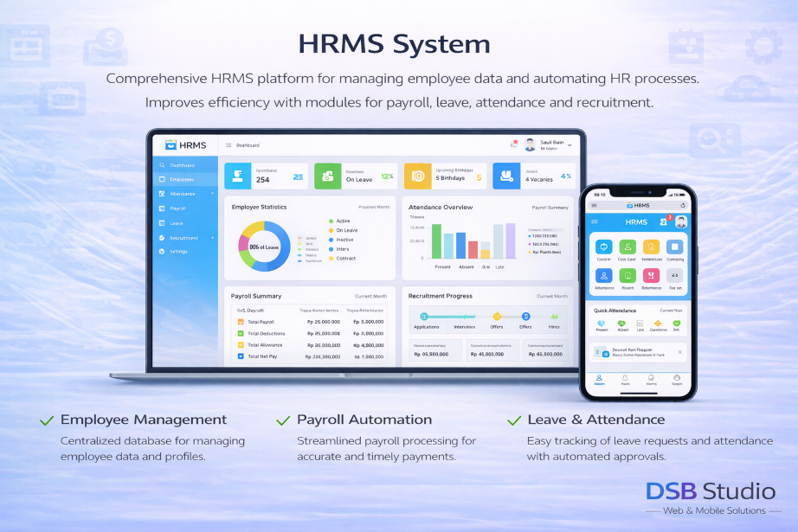Expand the Attendance sidebar submenu
798x532 pixels.
click(212, 194)
